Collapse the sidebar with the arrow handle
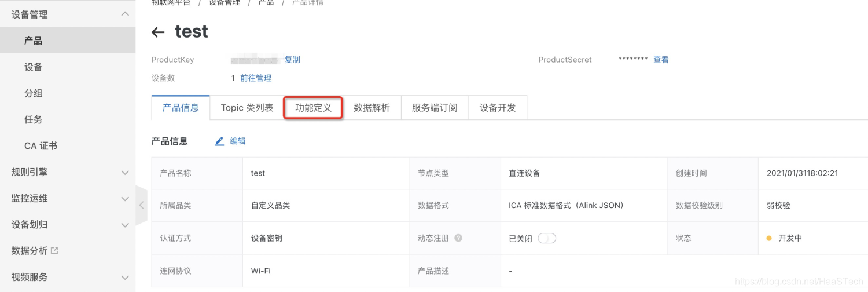Image resolution: width=868 pixels, height=292 pixels. [141, 205]
